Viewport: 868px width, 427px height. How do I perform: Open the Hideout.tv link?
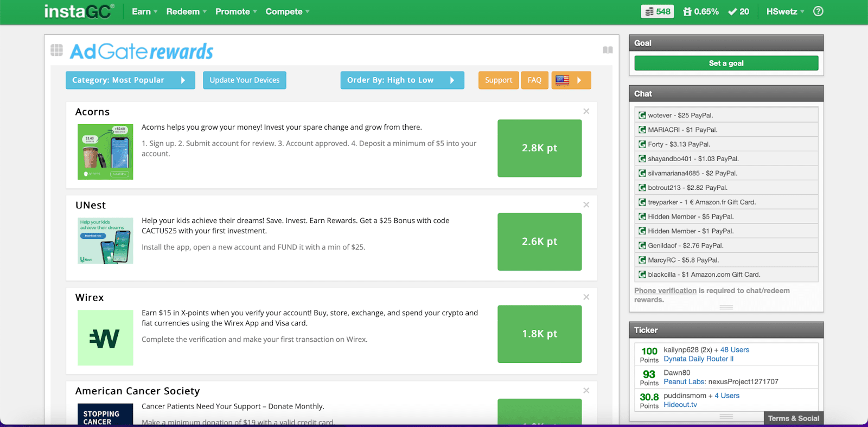pyautogui.click(x=680, y=405)
